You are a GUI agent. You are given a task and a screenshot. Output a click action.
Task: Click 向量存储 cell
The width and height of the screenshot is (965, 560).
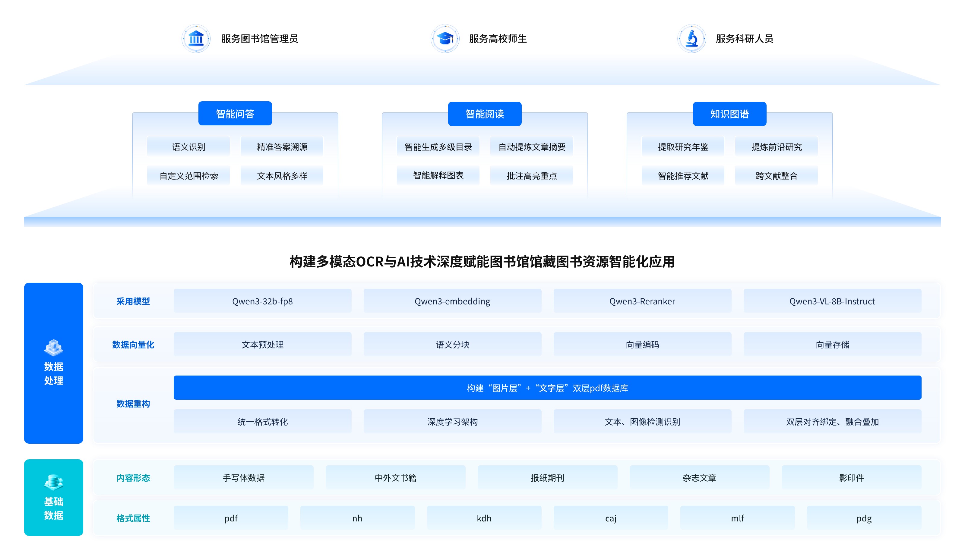pos(832,344)
